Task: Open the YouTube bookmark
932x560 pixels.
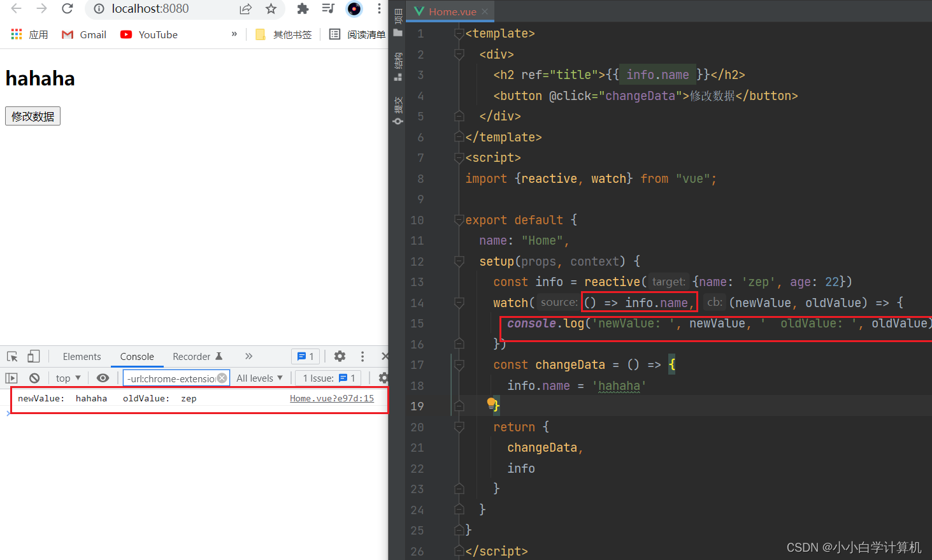Action: tap(149, 34)
